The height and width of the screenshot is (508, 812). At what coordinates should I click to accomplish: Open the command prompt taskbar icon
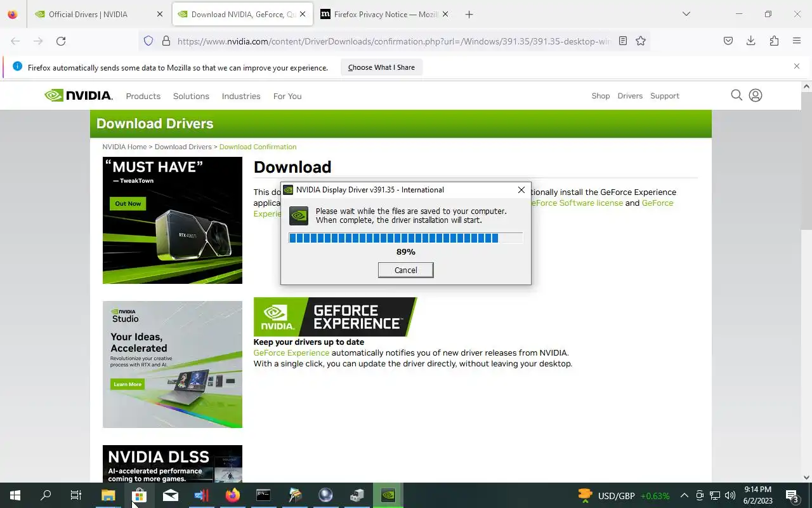pyautogui.click(x=263, y=495)
